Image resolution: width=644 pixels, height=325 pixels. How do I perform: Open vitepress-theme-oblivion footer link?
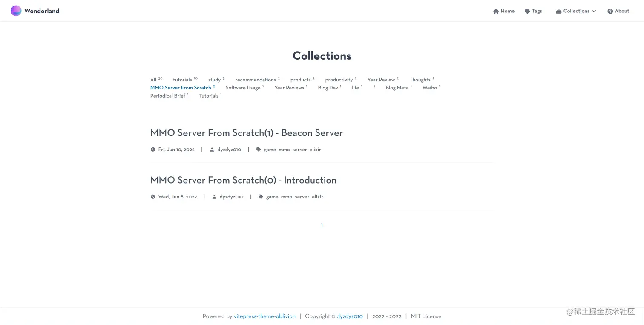264,316
